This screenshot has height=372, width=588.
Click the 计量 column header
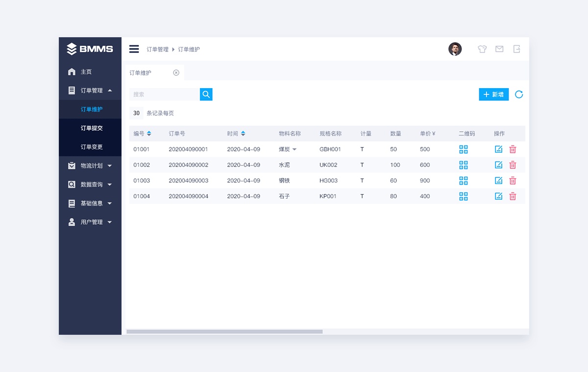pyautogui.click(x=366, y=134)
